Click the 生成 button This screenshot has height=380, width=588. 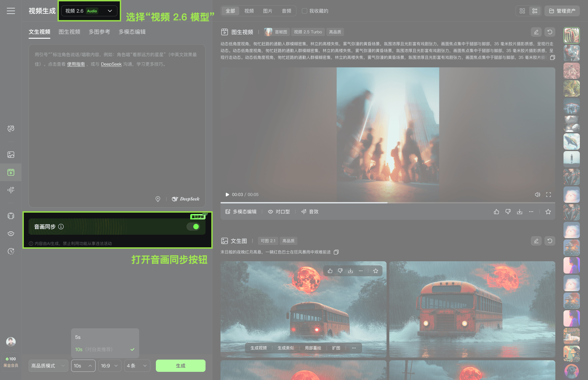click(180, 365)
